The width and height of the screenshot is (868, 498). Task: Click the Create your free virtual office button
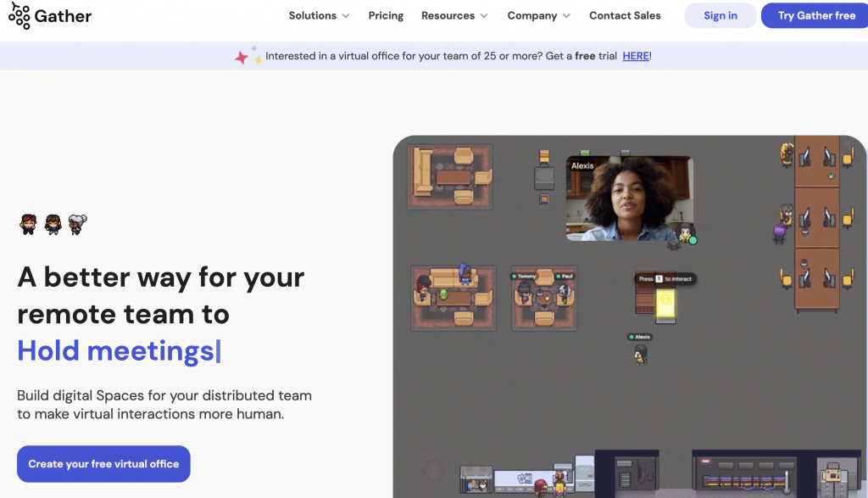(103, 464)
